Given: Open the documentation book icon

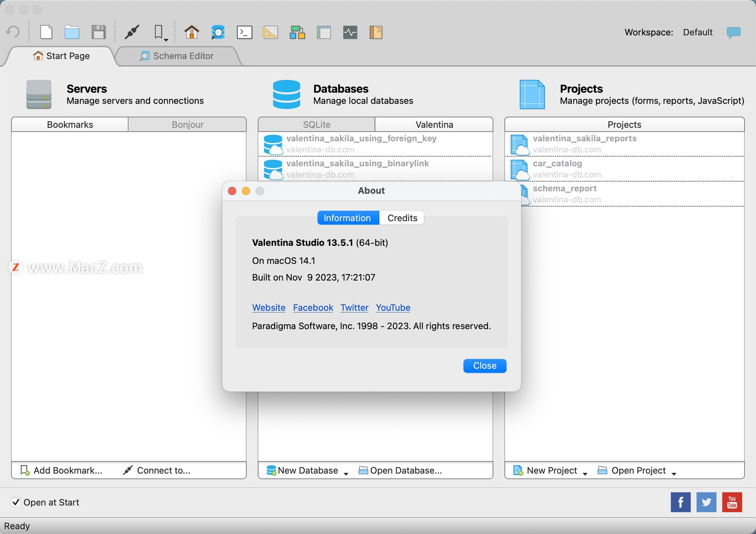Looking at the screenshot, I should coord(376,32).
